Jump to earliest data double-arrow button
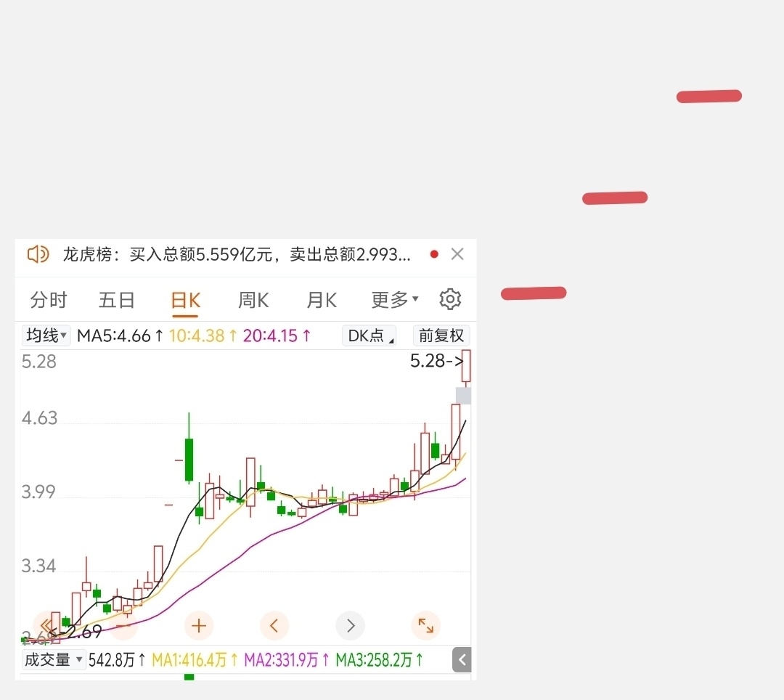784x700 pixels. (47, 625)
